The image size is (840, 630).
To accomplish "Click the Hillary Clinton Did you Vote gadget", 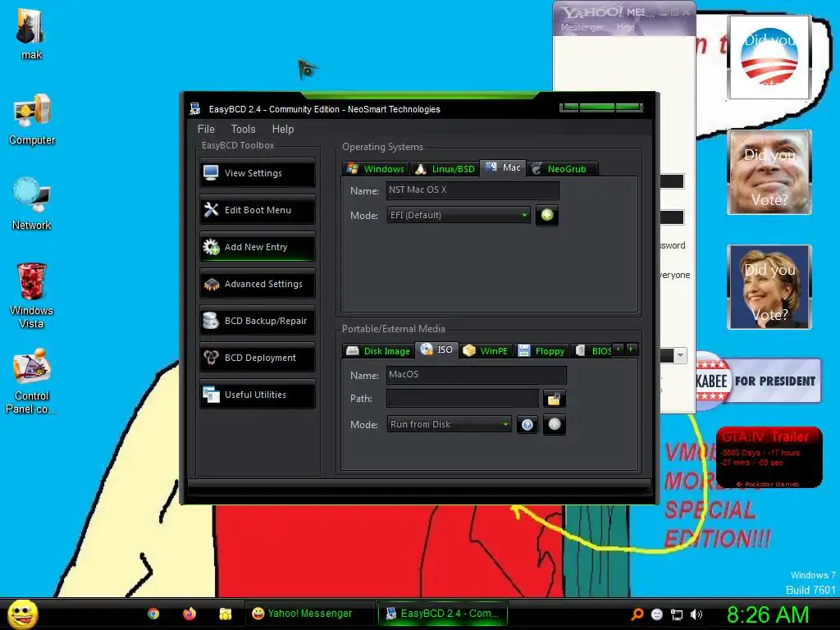I will 769,286.
